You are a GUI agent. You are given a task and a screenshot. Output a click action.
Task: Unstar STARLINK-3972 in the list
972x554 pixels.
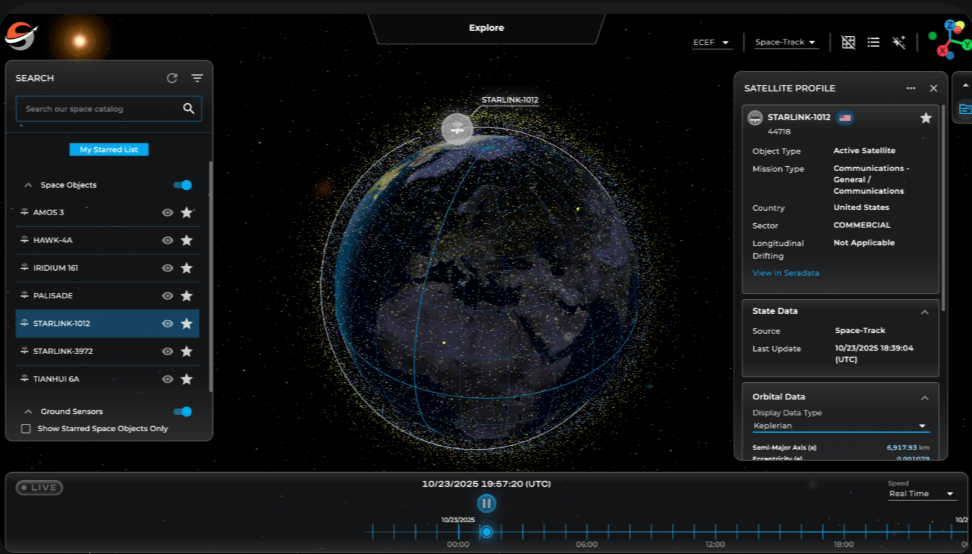(x=187, y=351)
